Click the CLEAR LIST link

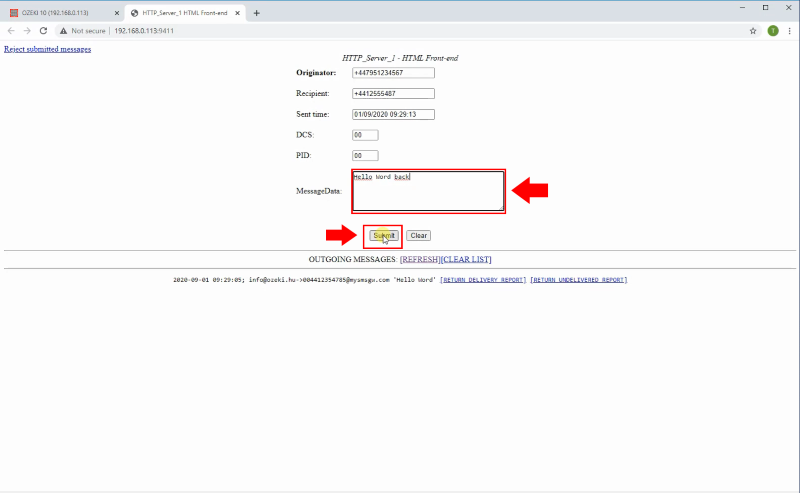point(466,259)
